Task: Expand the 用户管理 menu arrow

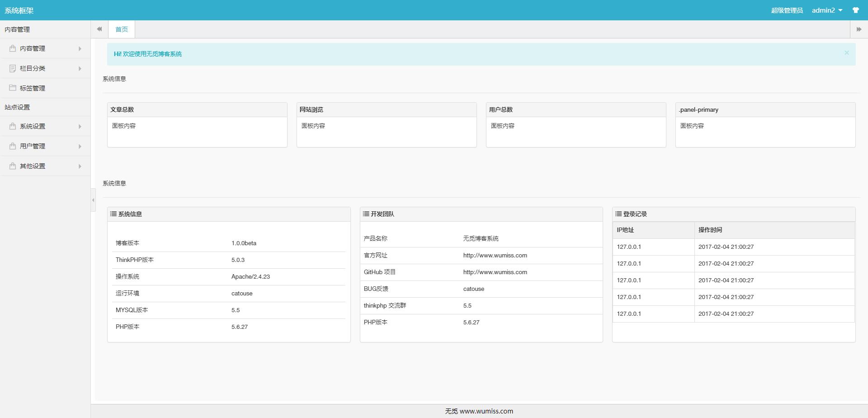Action: pos(80,146)
